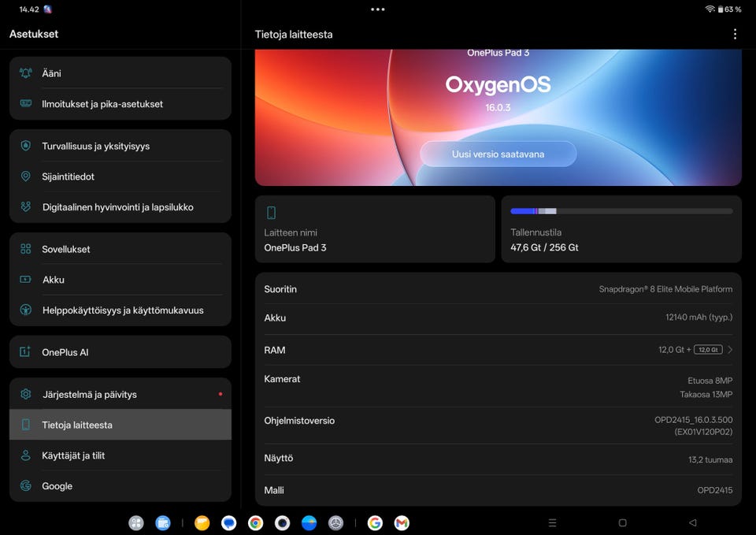Open Gmail from the taskbar

pos(402,522)
